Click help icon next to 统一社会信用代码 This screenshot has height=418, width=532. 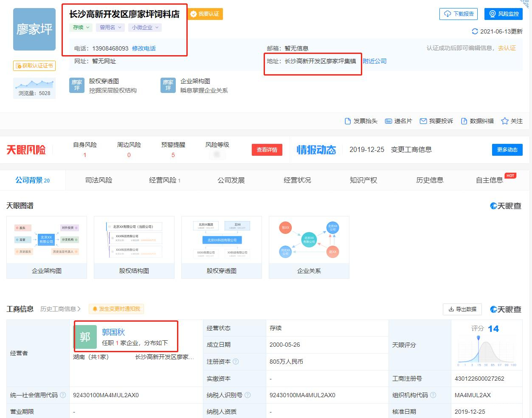click(x=63, y=395)
